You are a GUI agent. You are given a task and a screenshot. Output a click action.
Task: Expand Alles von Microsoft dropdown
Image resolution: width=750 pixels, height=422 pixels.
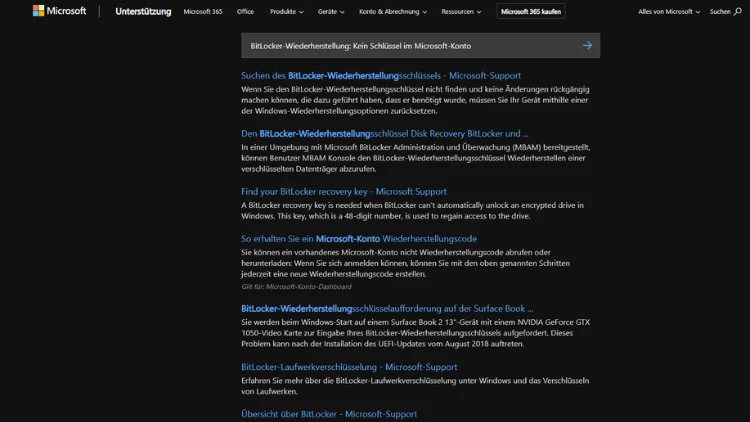pos(669,11)
